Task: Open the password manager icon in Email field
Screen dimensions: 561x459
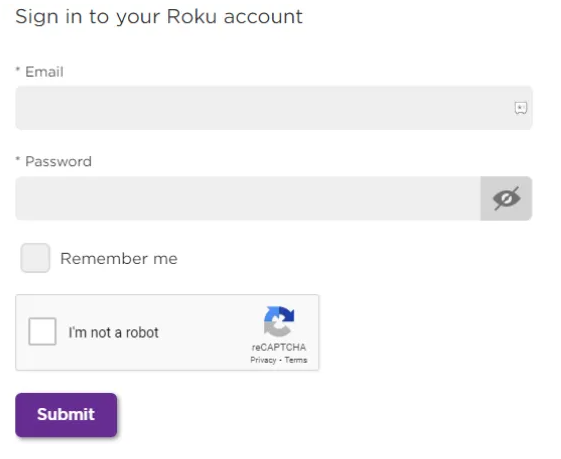Action: 521,108
